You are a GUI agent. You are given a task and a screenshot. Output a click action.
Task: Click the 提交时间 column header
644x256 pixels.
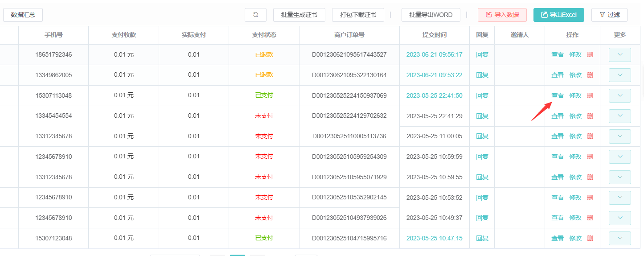coord(434,35)
